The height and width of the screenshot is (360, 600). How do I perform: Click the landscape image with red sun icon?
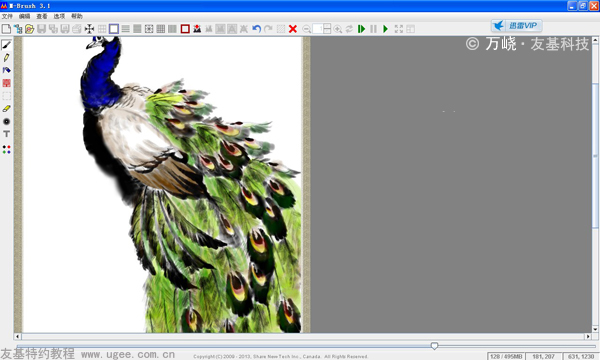pos(197,29)
